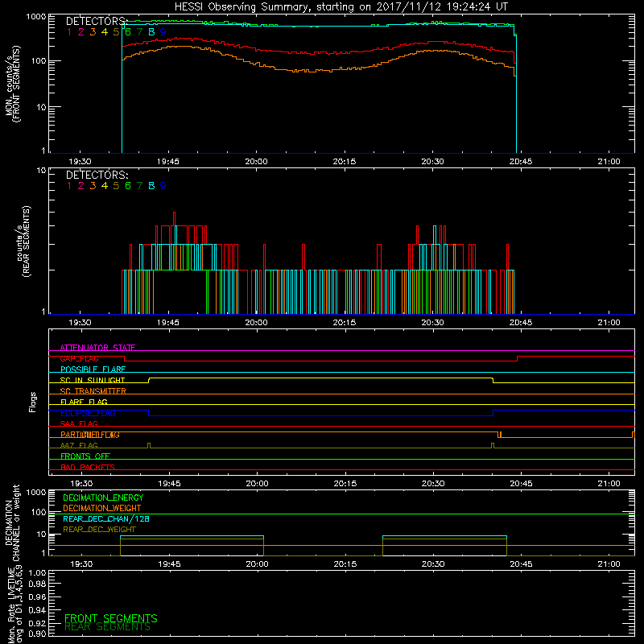Click the 0.94 y-axis value of the livetime plot

point(37,609)
